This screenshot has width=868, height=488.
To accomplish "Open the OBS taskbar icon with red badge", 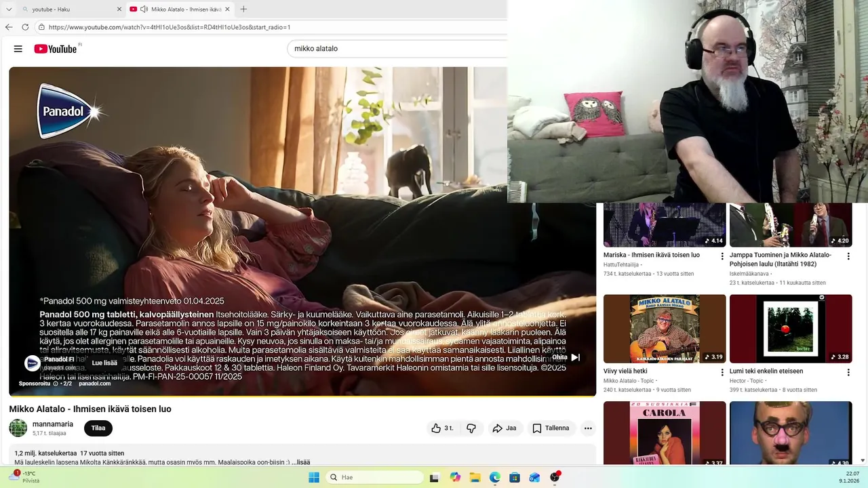I will coord(555,477).
